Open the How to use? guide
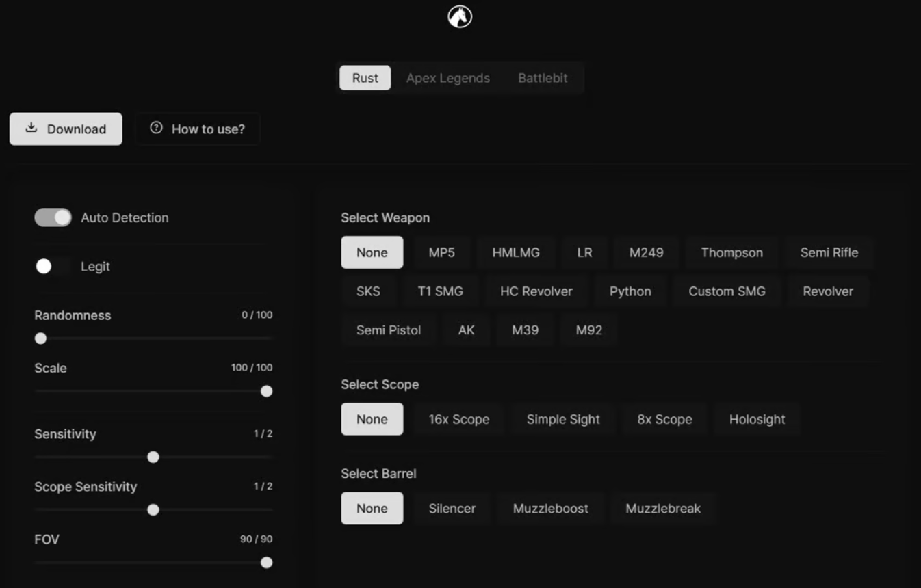This screenshot has height=588, width=921. point(198,129)
